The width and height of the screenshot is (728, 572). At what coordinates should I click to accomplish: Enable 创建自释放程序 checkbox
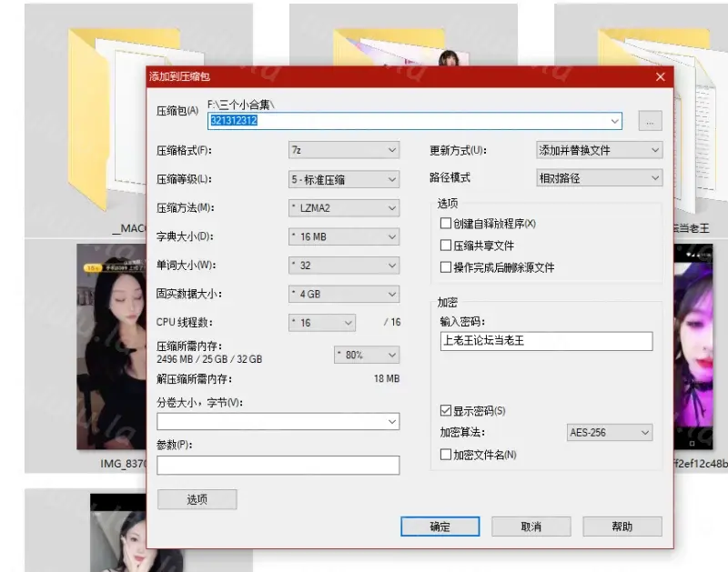446,223
